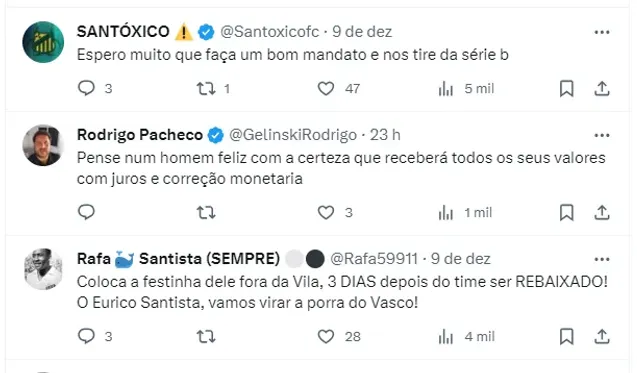The image size is (637, 373).
Task: View analytics of SANTÓXICO tweet
Action: coord(446,89)
